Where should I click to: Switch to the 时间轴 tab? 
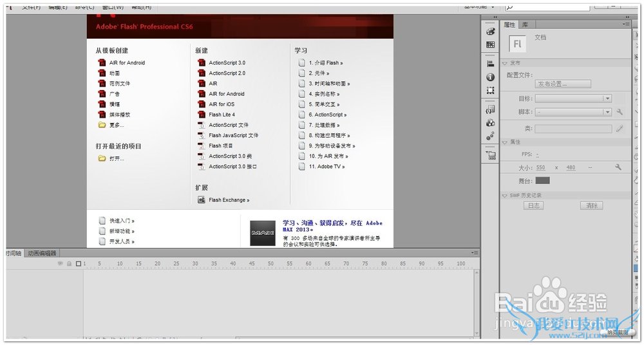[14, 253]
